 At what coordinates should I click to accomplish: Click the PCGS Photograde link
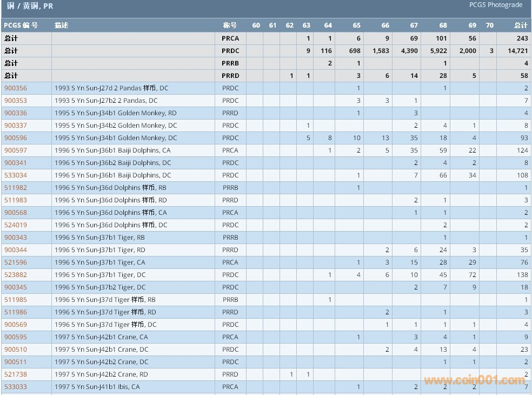495,5
